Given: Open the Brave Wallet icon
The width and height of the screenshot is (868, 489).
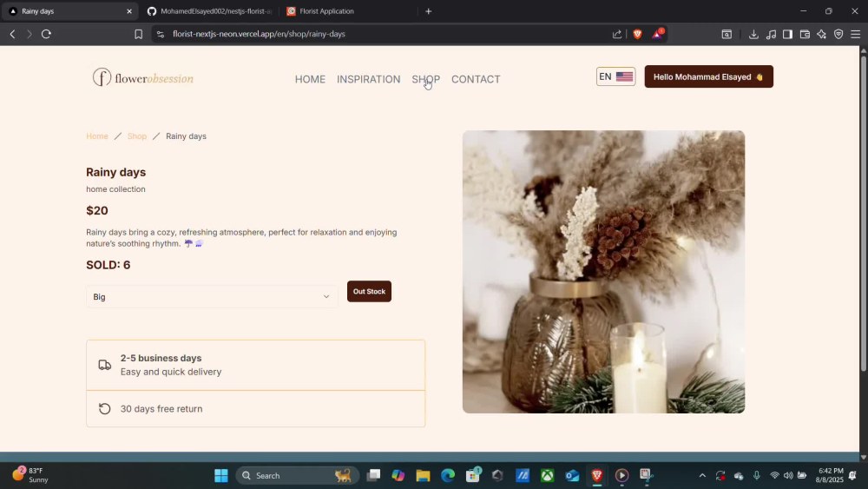Looking at the screenshot, I should (x=805, y=35).
